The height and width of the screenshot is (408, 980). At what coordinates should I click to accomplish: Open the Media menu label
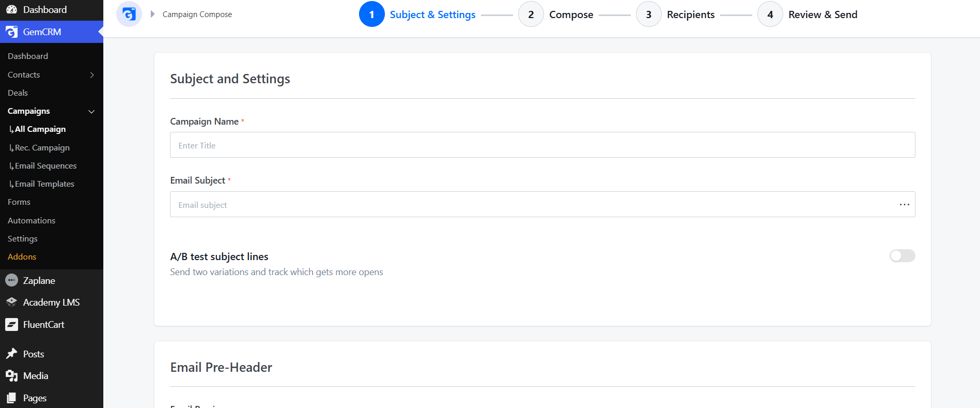point(36,376)
